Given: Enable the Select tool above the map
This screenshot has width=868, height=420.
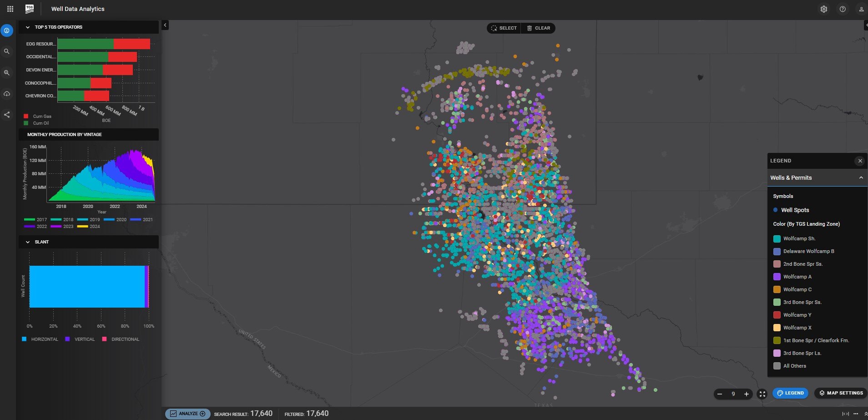Looking at the screenshot, I should click(x=503, y=28).
